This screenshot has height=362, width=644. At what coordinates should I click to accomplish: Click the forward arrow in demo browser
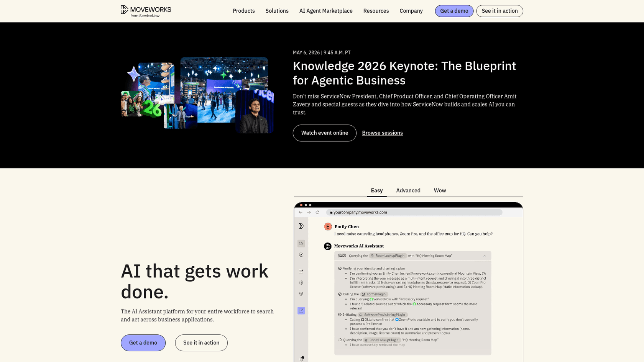[309, 212]
